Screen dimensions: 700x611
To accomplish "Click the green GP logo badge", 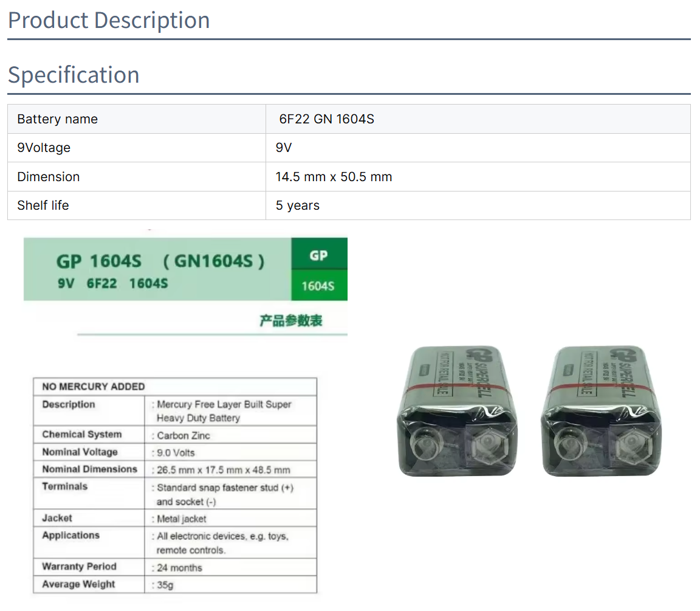I will [319, 254].
